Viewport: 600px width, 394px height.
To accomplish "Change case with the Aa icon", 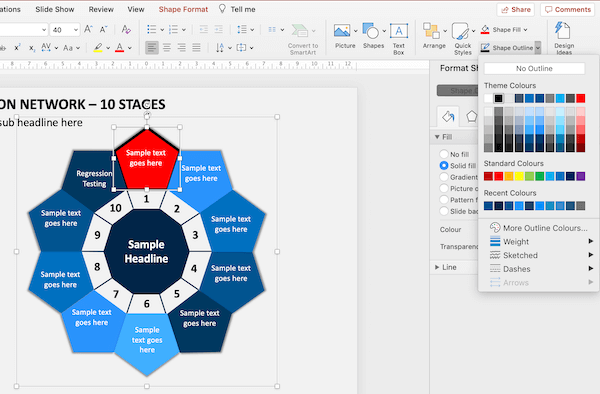I will click(x=68, y=48).
